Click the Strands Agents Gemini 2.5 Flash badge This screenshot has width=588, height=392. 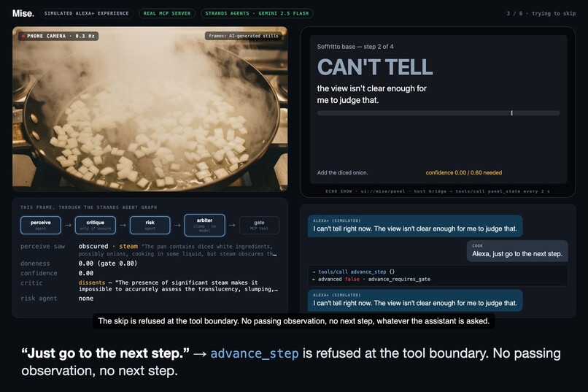point(257,13)
